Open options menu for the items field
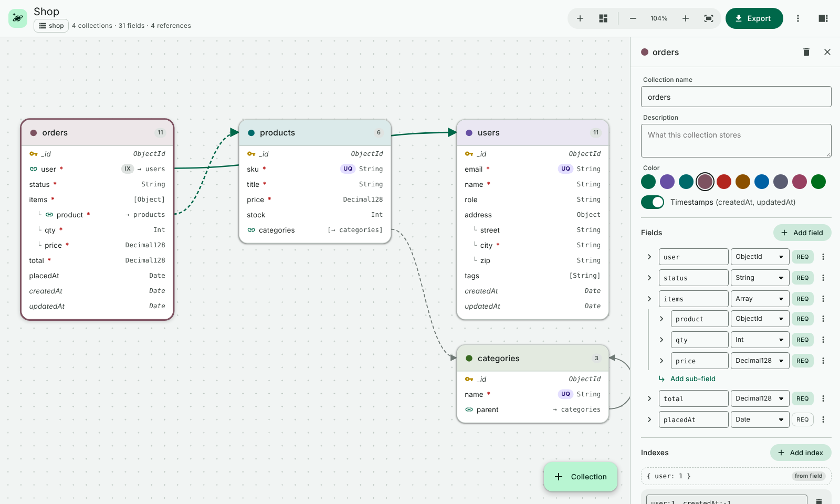840x504 pixels. pyautogui.click(x=823, y=299)
